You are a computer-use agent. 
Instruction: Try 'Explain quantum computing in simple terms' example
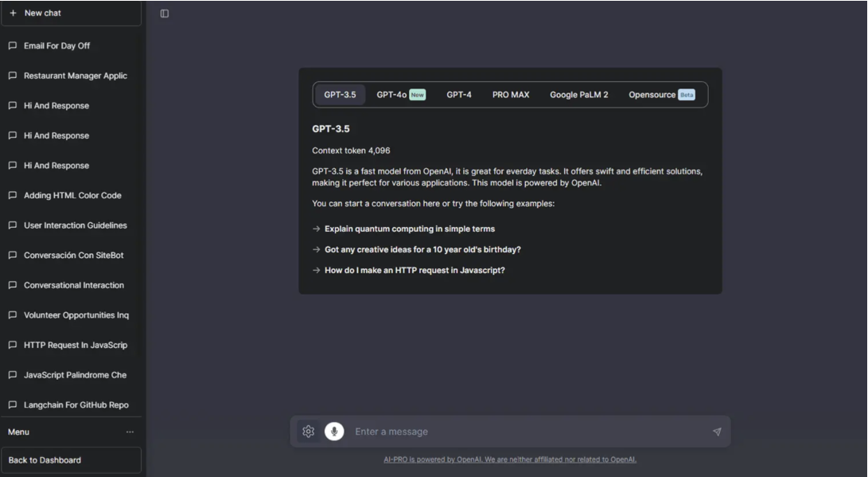point(410,229)
